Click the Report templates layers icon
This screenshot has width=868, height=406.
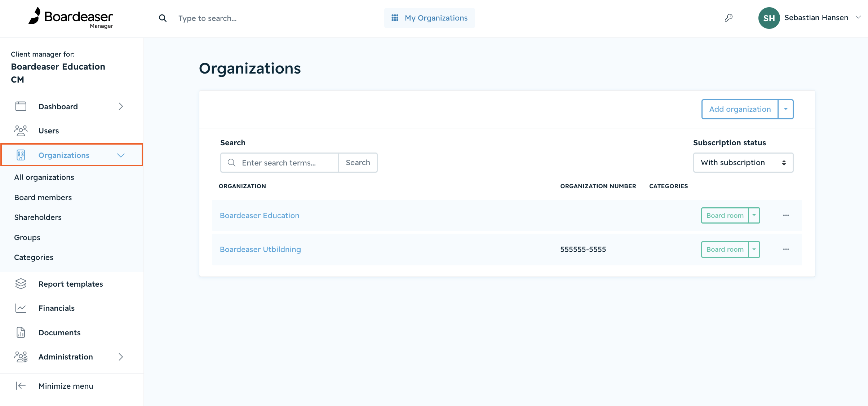tap(21, 284)
